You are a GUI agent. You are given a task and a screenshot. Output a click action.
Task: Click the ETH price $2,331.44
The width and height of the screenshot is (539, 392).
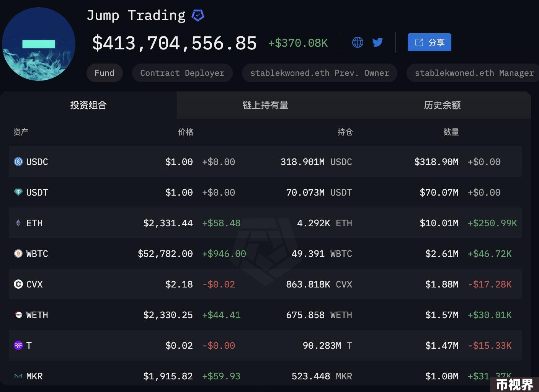pos(168,223)
